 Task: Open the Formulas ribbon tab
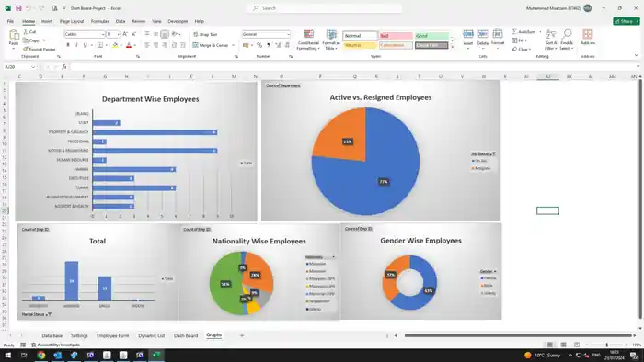(x=99, y=21)
